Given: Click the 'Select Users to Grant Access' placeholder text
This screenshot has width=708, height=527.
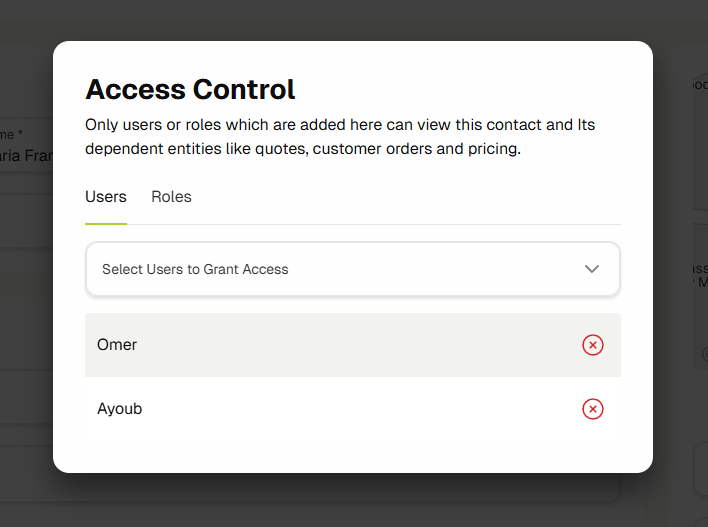Looking at the screenshot, I should click(x=195, y=269).
